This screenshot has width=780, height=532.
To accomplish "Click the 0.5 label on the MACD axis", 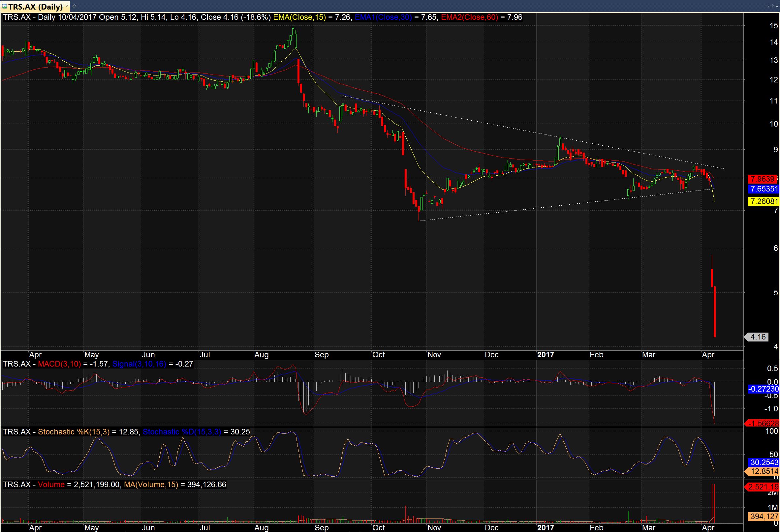I will [x=772, y=369].
